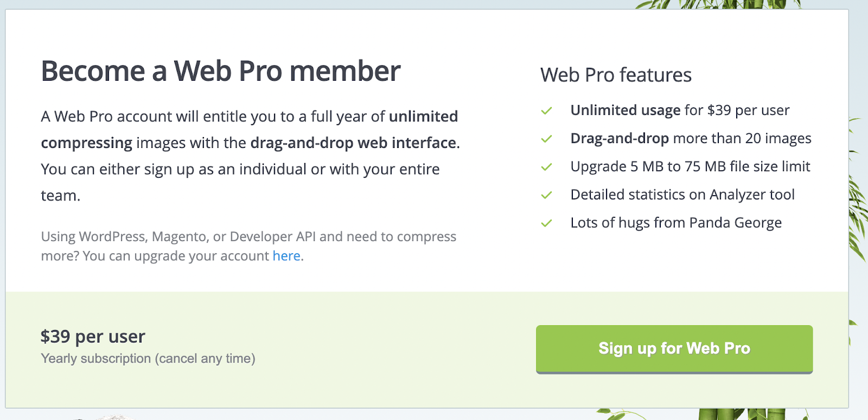Click the checkmark beside Unlimited usage
The width and height of the screenshot is (868, 420).
(546, 111)
